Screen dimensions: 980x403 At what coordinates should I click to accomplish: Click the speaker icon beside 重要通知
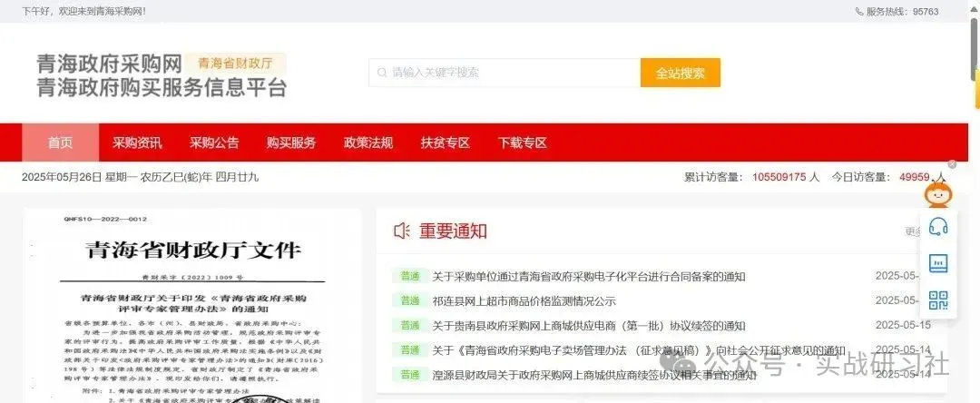click(401, 231)
